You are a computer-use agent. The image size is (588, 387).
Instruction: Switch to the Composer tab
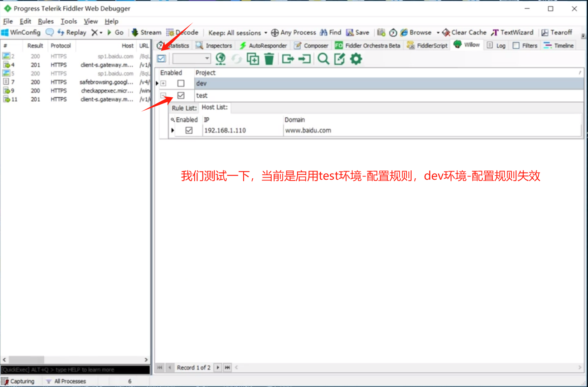(311, 46)
